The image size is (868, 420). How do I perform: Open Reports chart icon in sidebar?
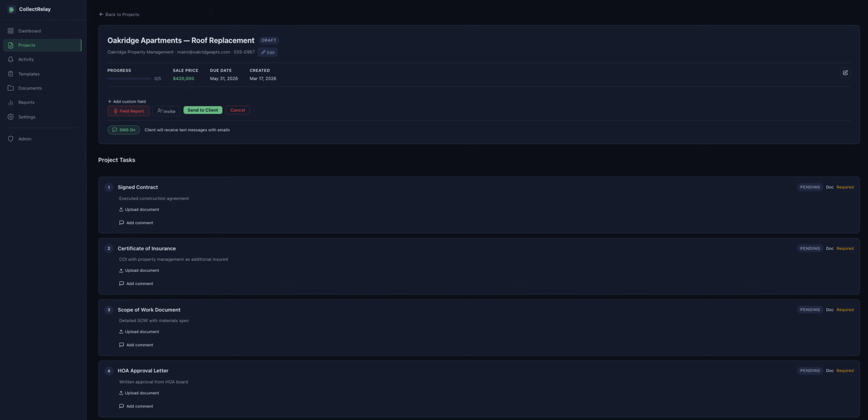click(x=11, y=102)
